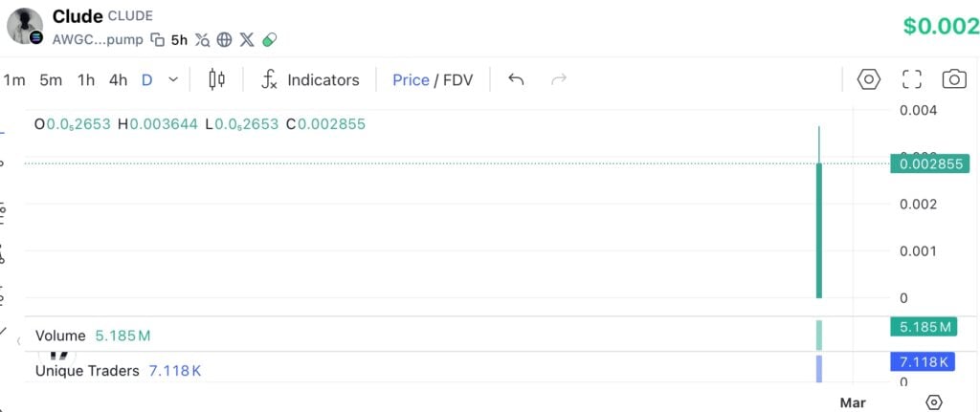Viewport: 980px width, 412px height.
Task: Select the 1m timeframe
Action: (x=14, y=80)
